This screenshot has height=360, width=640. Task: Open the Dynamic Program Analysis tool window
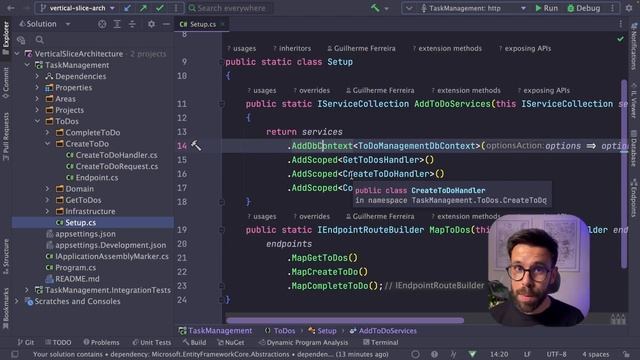pyautogui.click(x=303, y=342)
